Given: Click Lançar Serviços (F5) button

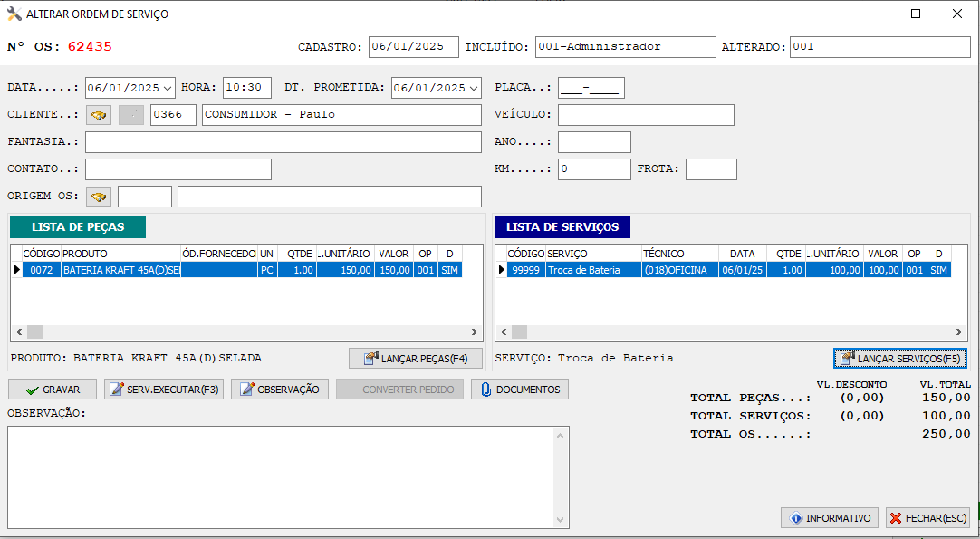Looking at the screenshot, I should click(x=900, y=359).
